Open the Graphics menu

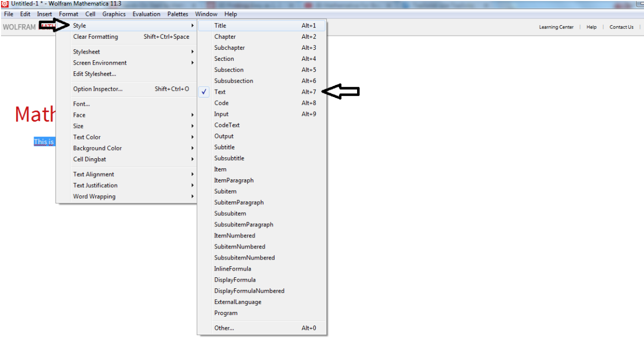pyautogui.click(x=114, y=14)
